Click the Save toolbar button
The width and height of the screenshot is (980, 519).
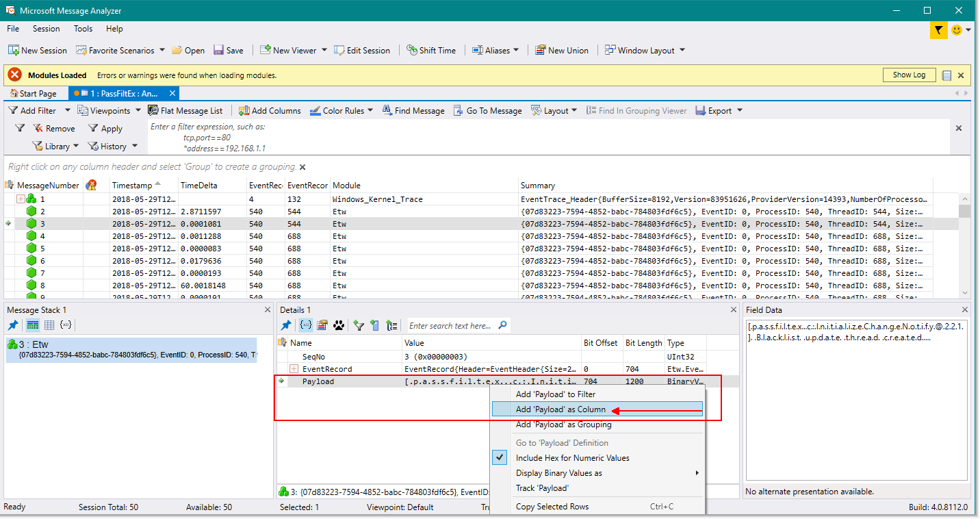pos(229,50)
